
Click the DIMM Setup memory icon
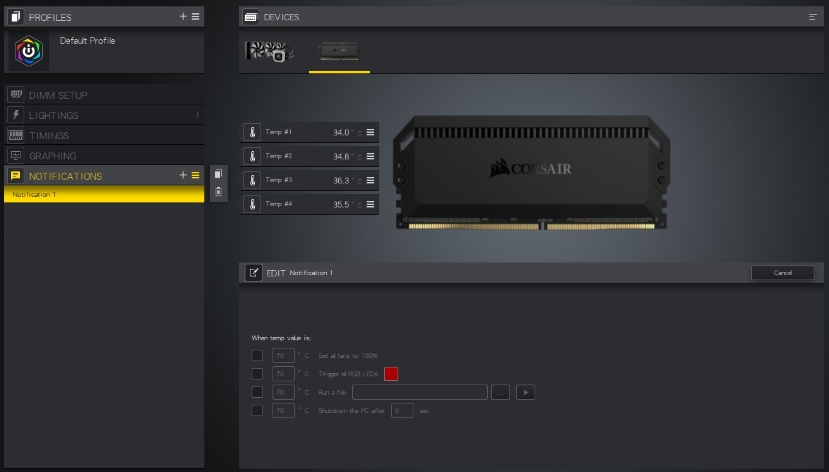[15, 95]
